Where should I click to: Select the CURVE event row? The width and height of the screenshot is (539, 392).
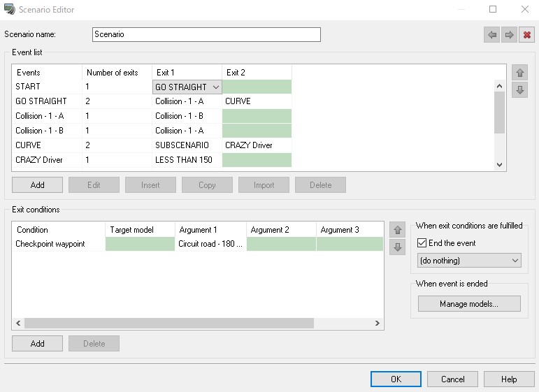point(152,145)
